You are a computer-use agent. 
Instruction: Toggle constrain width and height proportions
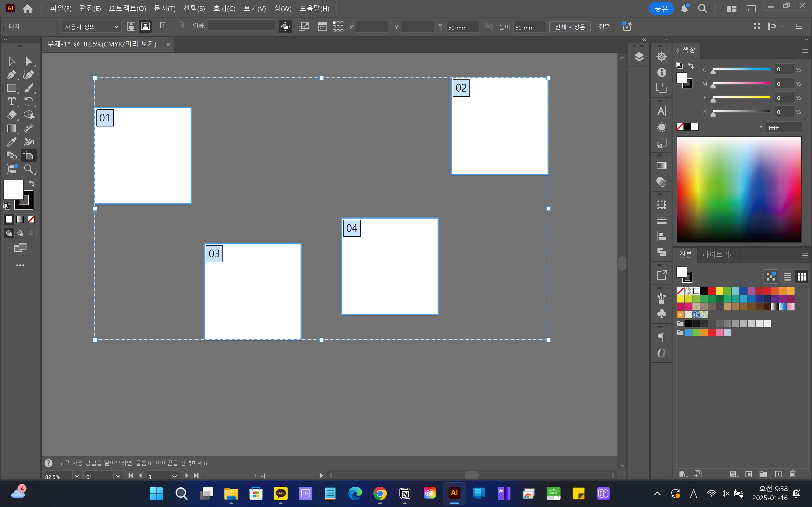[x=489, y=26]
